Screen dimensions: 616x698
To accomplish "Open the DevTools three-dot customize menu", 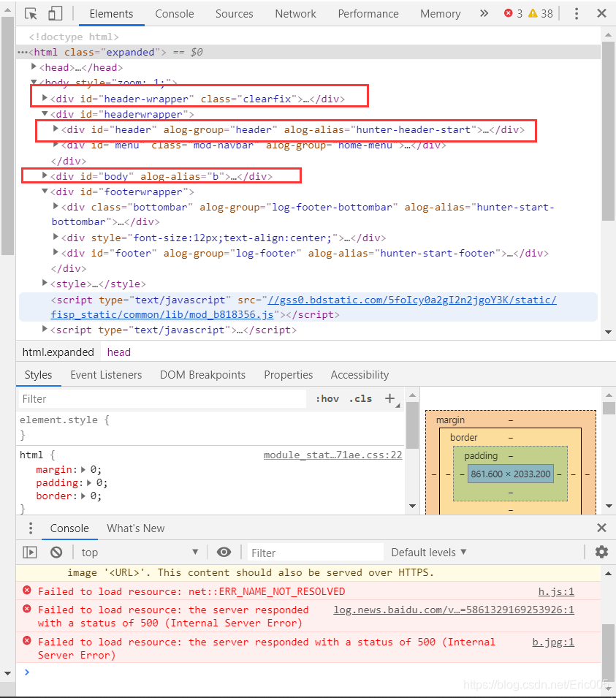I will pyautogui.click(x=577, y=13).
